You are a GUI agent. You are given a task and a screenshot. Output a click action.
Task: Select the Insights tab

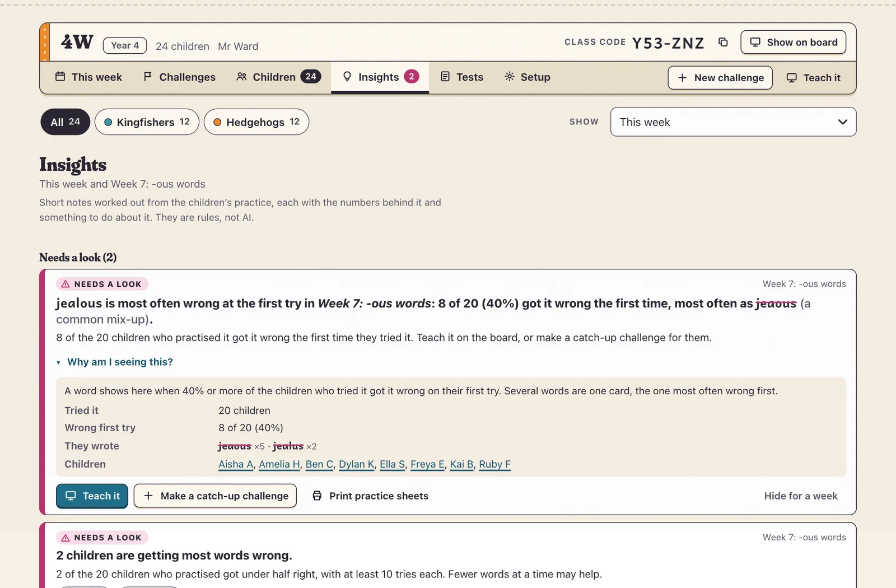[380, 77]
